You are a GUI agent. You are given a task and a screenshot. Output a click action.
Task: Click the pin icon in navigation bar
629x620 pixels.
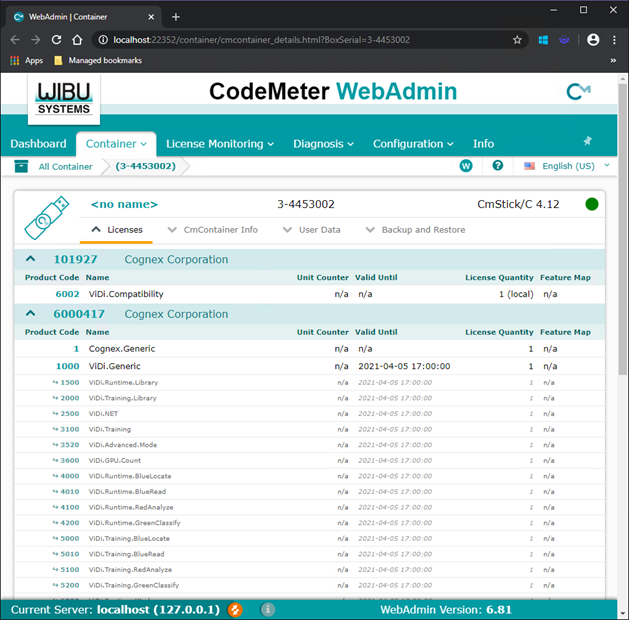(x=588, y=142)
